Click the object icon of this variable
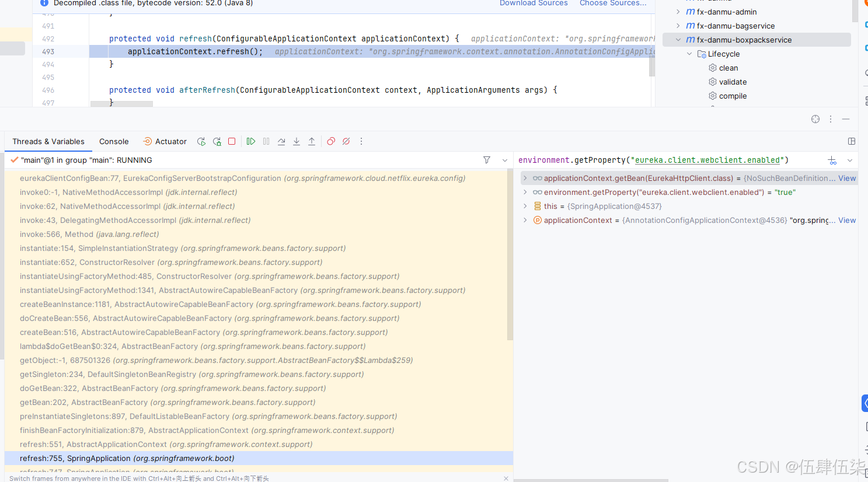Screen dimensions: 868x482 coord(537,206)
